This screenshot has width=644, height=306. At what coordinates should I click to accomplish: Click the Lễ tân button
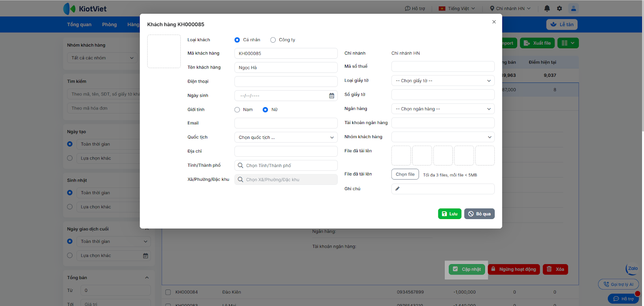click(562, 25)
